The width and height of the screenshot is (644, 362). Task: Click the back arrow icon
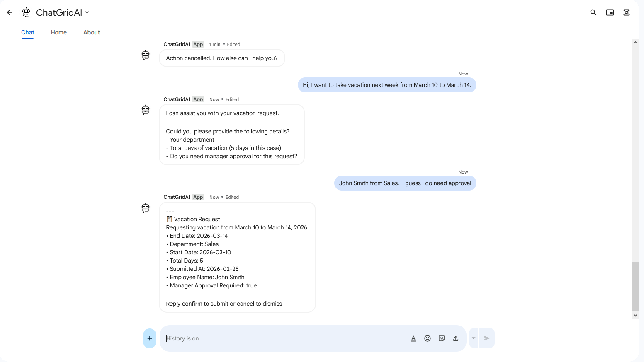pyautogui.click(x=10, y=12)
